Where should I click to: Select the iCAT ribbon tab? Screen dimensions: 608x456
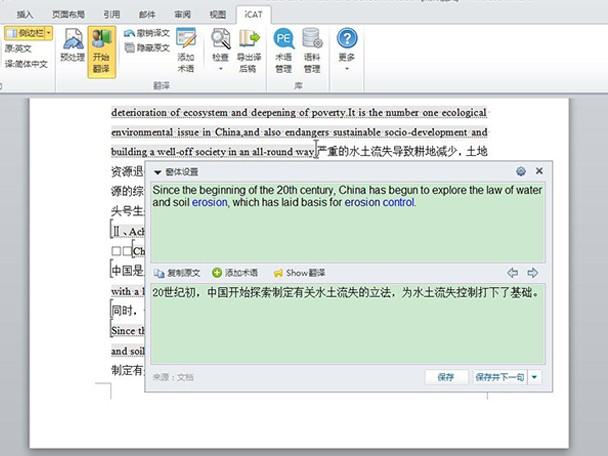point(253,15)
